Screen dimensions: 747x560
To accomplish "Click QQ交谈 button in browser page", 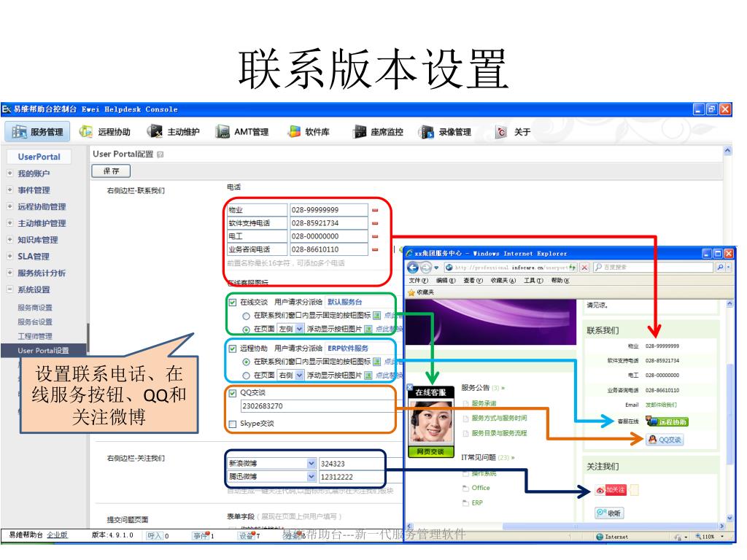I will coord(665,440).
